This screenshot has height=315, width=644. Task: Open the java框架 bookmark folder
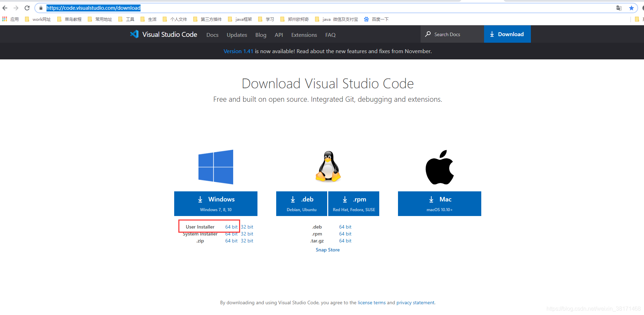tap(240, 19)
